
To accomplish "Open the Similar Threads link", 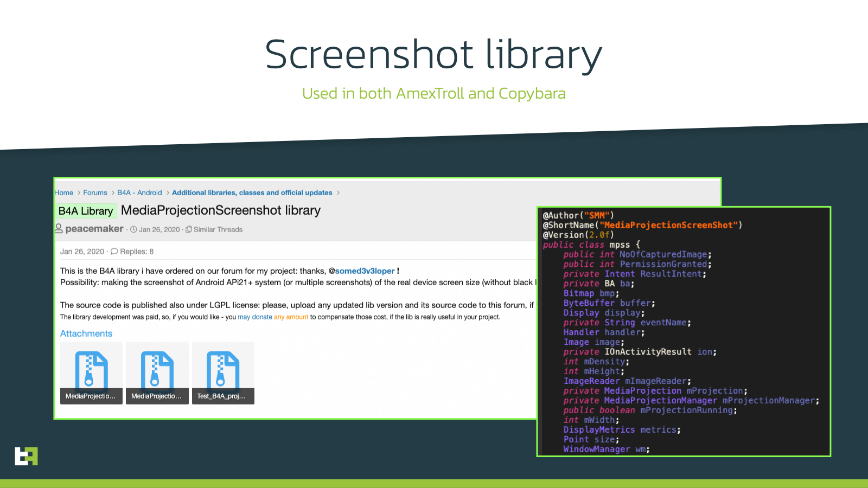I will point(218,229).
